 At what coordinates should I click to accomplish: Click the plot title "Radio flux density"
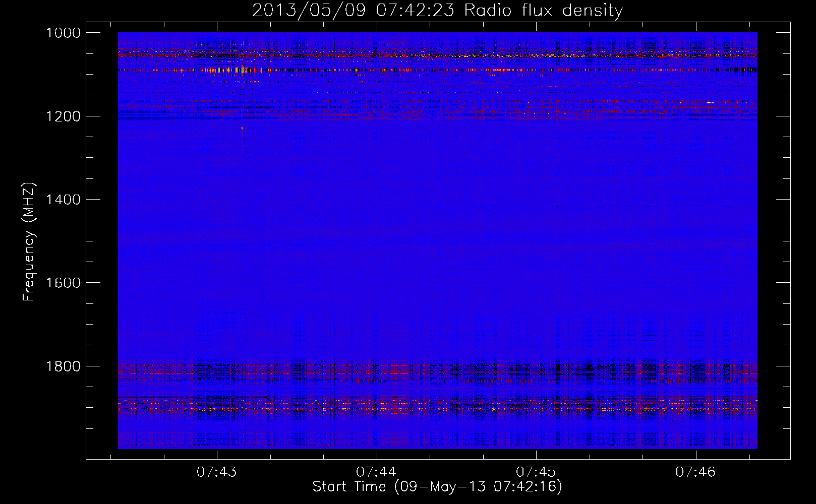pos(544,11)
